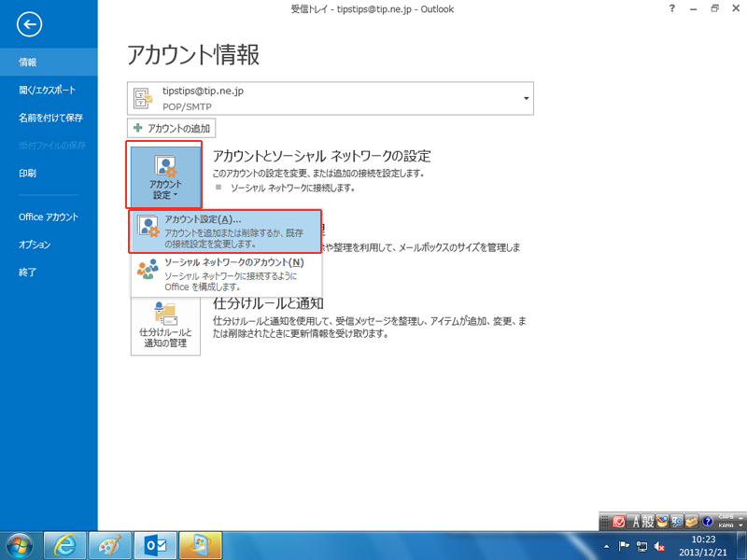Screen dimensions: 747x560
Task: Show hidden system tray icons
Action: coord(606,546)
